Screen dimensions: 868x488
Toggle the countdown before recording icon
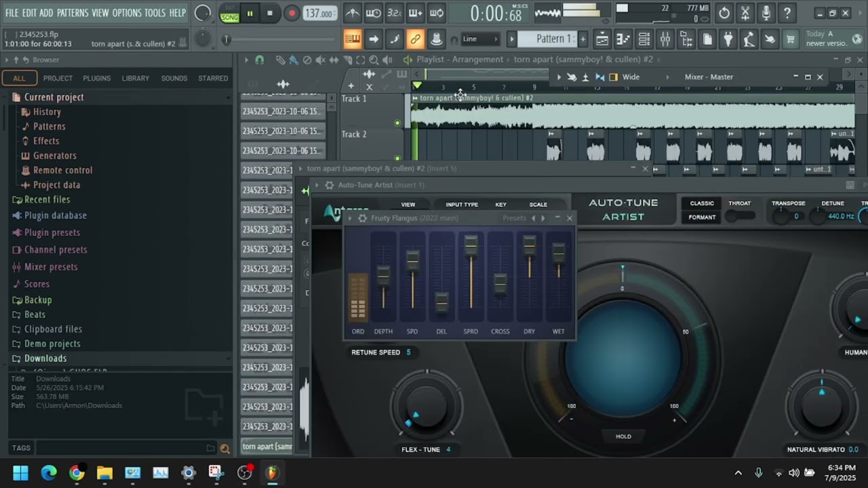point(394,13)
